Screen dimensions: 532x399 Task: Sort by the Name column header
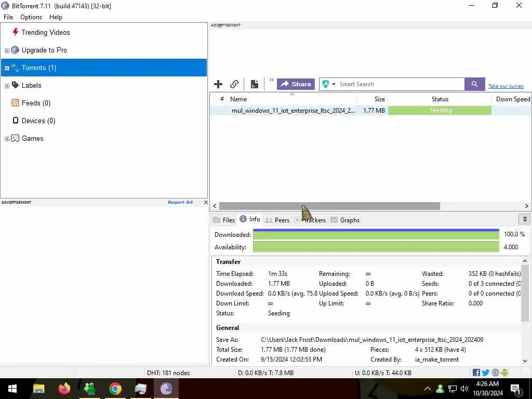(x=292, y=99)
